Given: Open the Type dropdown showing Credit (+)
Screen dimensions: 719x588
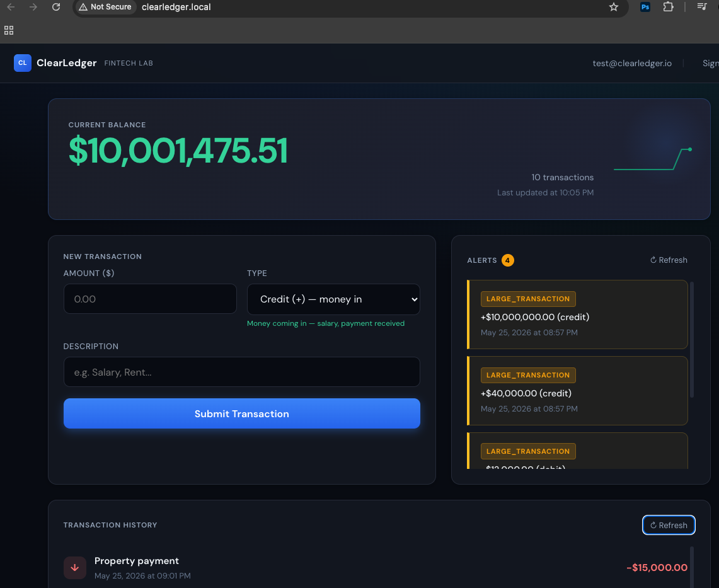Looking at the screenshot, I should pos(333,299).
